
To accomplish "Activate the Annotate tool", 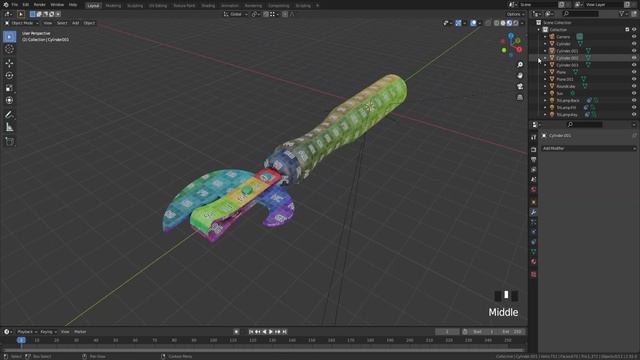I will [x=9, y=115].
